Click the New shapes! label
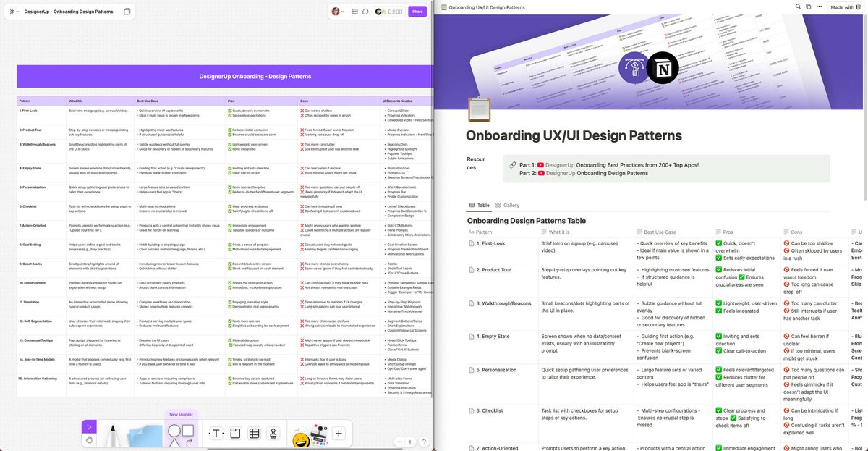Image resolution: width=868 pixels, height=451 pixels. pyautogui.click(x=181, y=415)
